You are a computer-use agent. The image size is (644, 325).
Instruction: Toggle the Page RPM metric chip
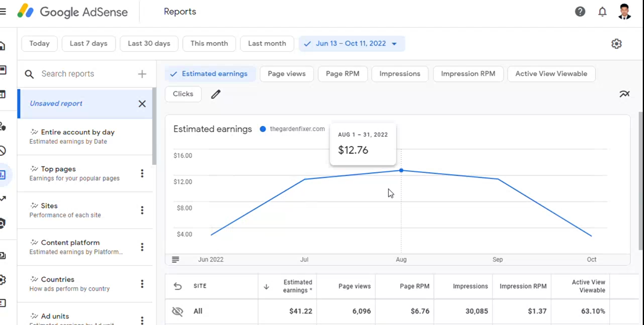point(343,74)
